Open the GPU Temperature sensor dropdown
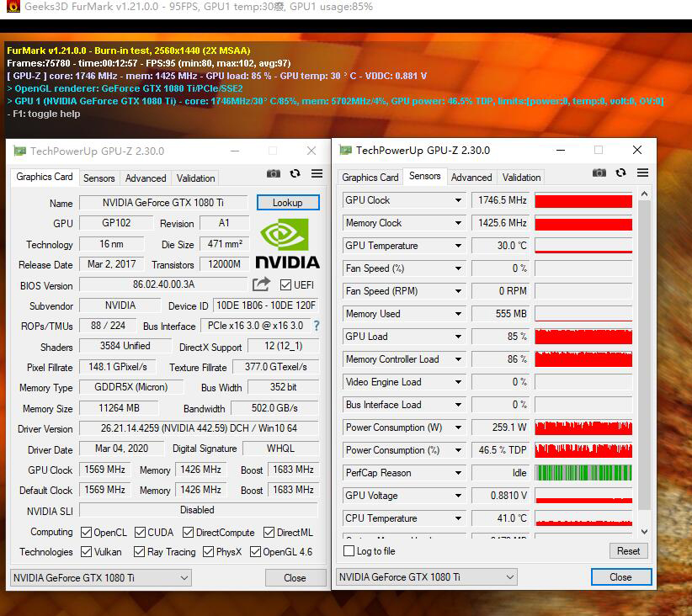The height and width of the screenshot is (616, 692). tap(458, 246)
